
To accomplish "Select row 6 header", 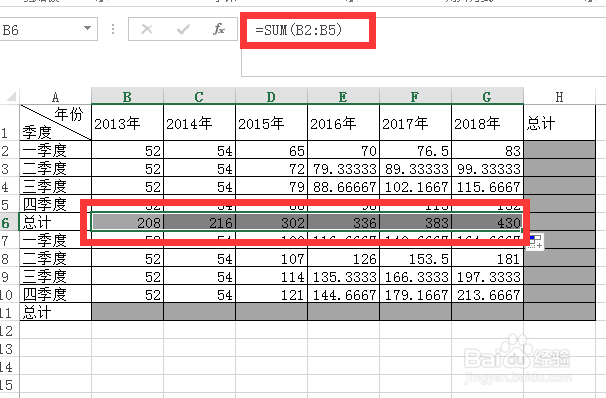I will pos(9,222).
